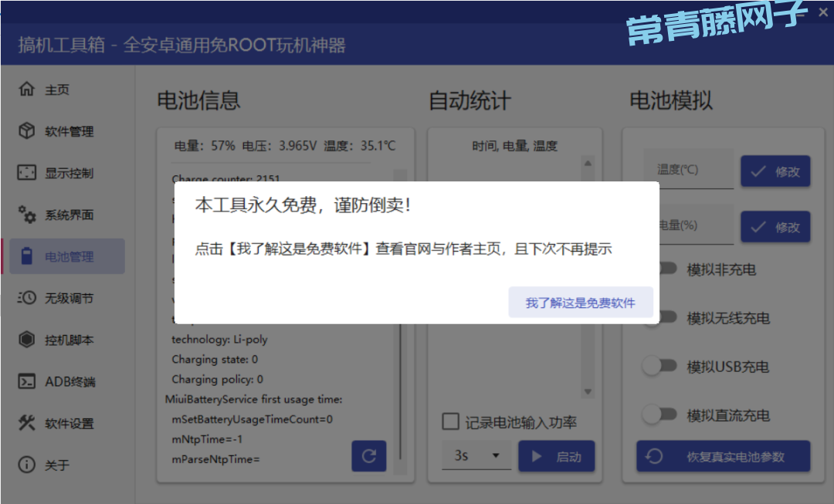This screenshot has height=504, width=834.
Task: Toggle the 模拟直流充电 switch
Action: coord(660,415)
